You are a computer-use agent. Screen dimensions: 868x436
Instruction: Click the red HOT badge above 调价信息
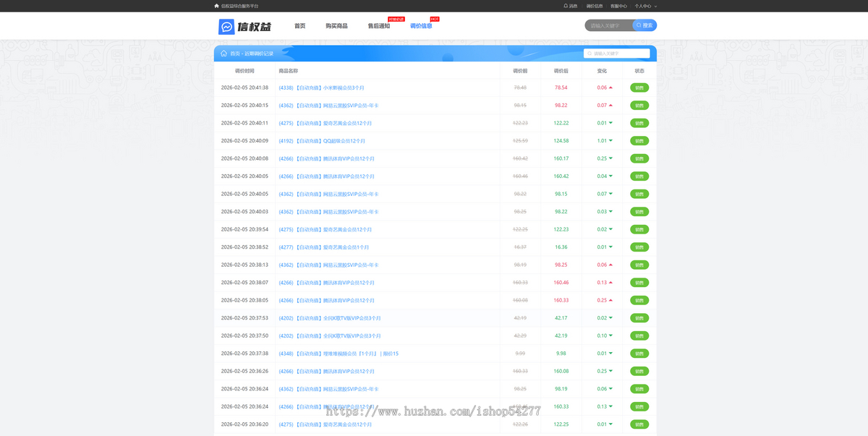435,19
